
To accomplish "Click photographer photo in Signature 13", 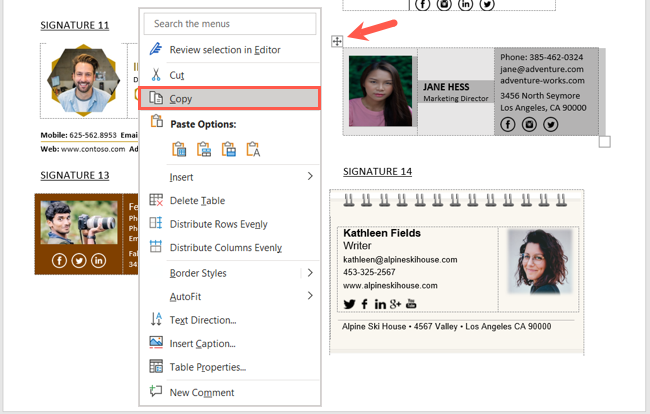I will 79,223.
